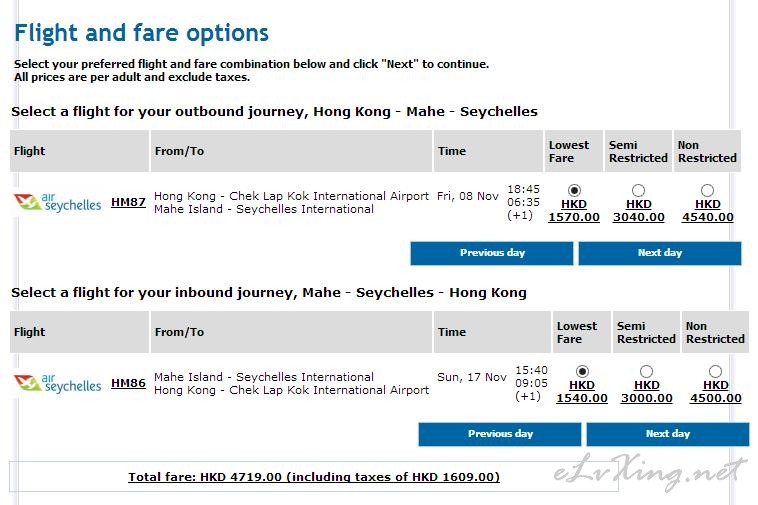Open flight HM86 details link

coord(128,383)
